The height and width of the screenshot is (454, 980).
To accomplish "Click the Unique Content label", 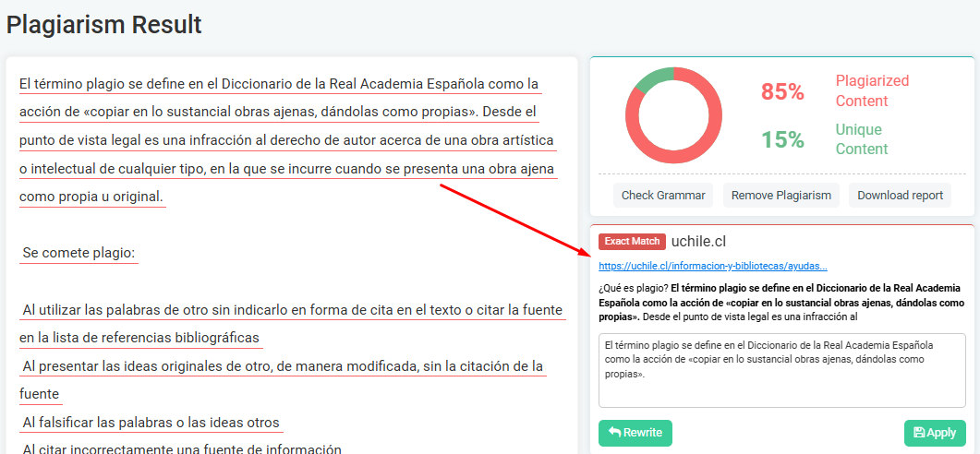I will 861,139.
